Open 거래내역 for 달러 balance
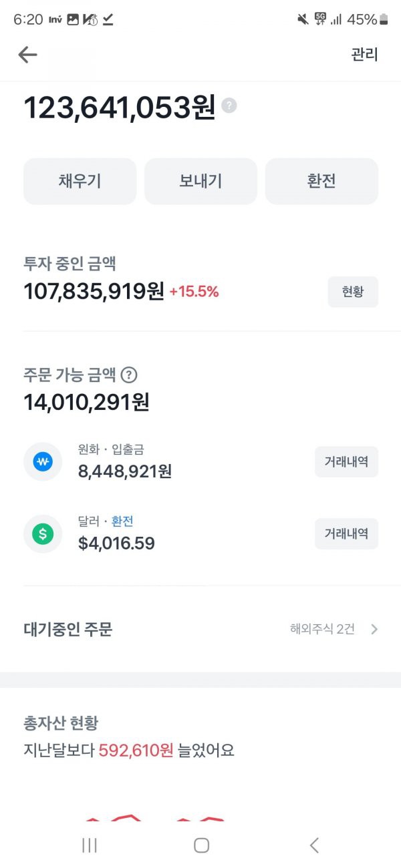 point(346,533)
